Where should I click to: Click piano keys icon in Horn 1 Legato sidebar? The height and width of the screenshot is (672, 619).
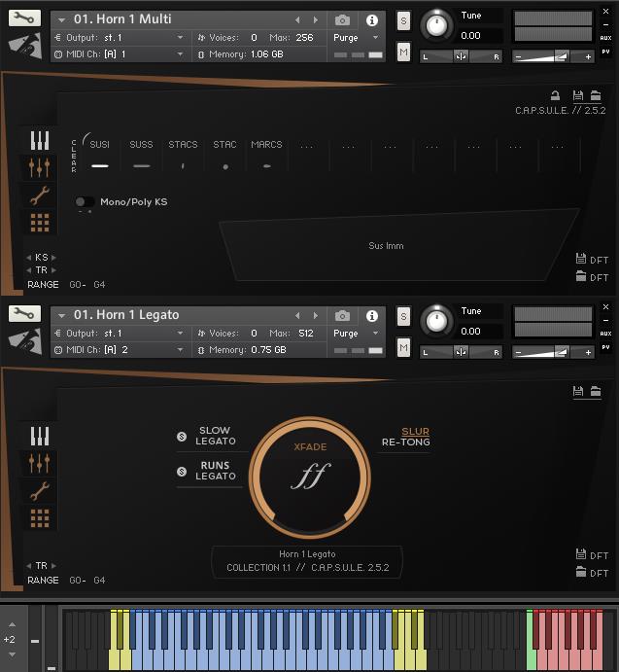pos(40,436)
